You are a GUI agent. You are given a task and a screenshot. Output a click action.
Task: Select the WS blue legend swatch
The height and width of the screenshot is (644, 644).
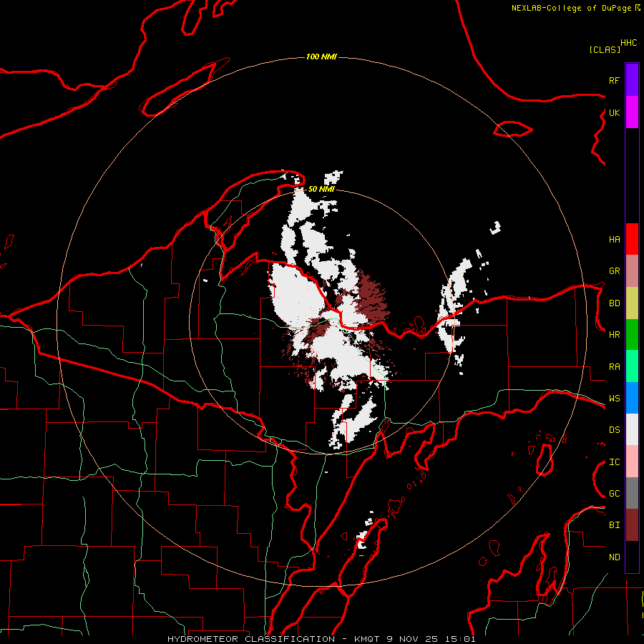pyautogui.click(x=632, y=398)
